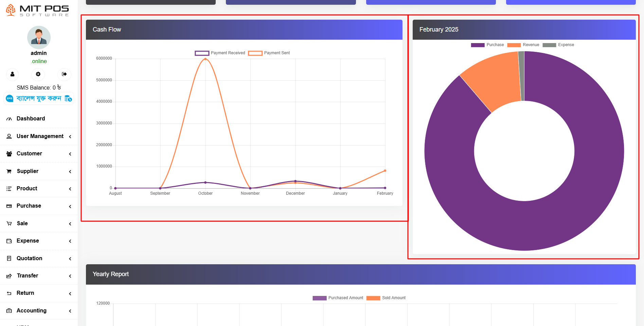Click the Revenue legend color swatch

pos(514,45)
